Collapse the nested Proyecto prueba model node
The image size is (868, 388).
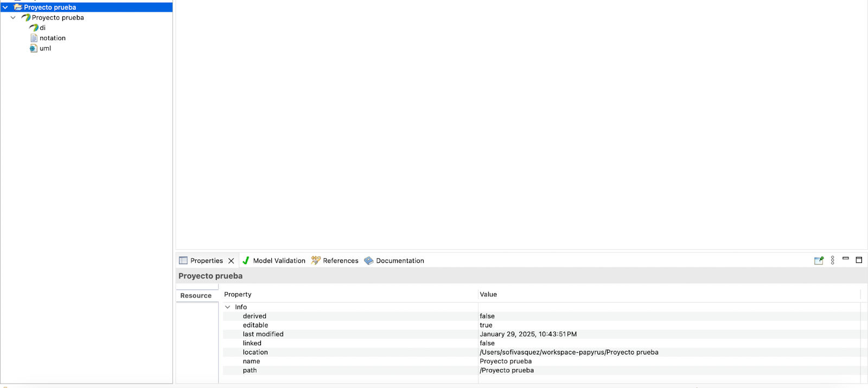click(14, 18)
